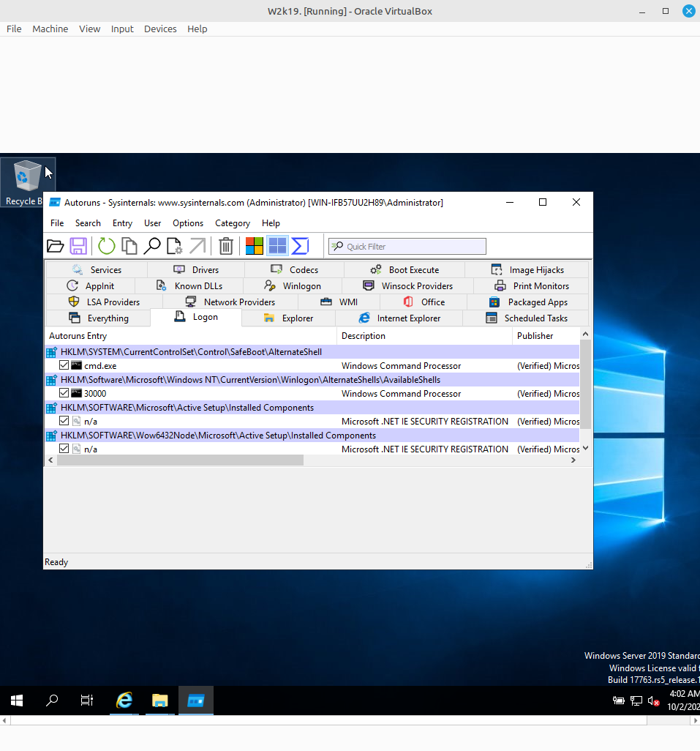Open the Entry menu in Autoruns
Screen dimensions: 700x751
tap(122, 223)
